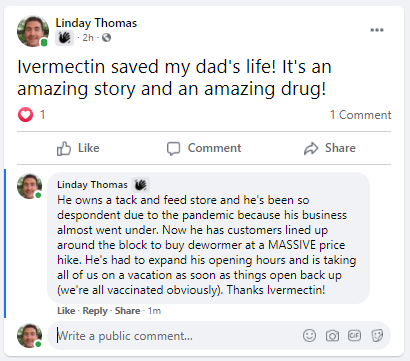Click the Share arrow icon
Screen dimensions: 410x361
311,149
